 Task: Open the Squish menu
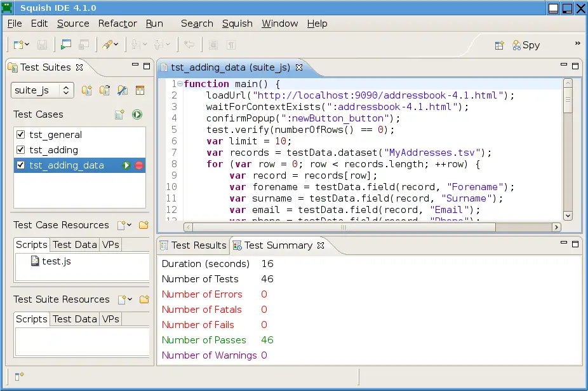point(237,24)
